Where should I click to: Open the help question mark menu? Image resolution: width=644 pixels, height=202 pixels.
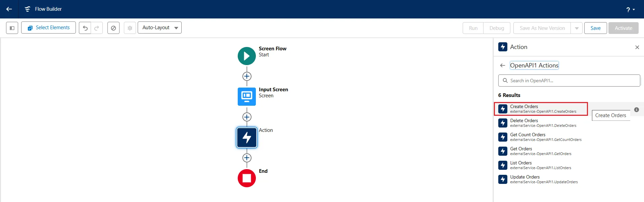coord(630,9)
